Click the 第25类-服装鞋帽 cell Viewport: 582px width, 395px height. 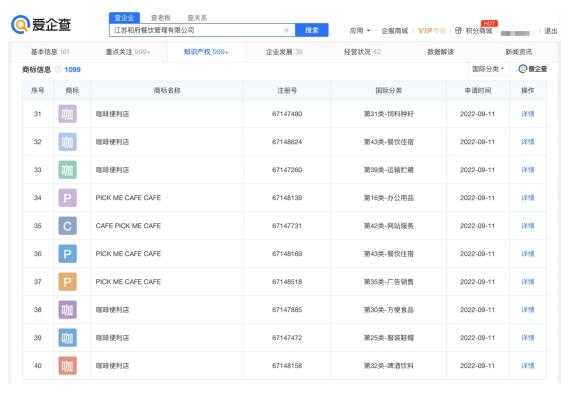pyautogui.click(x=389, y=338)
